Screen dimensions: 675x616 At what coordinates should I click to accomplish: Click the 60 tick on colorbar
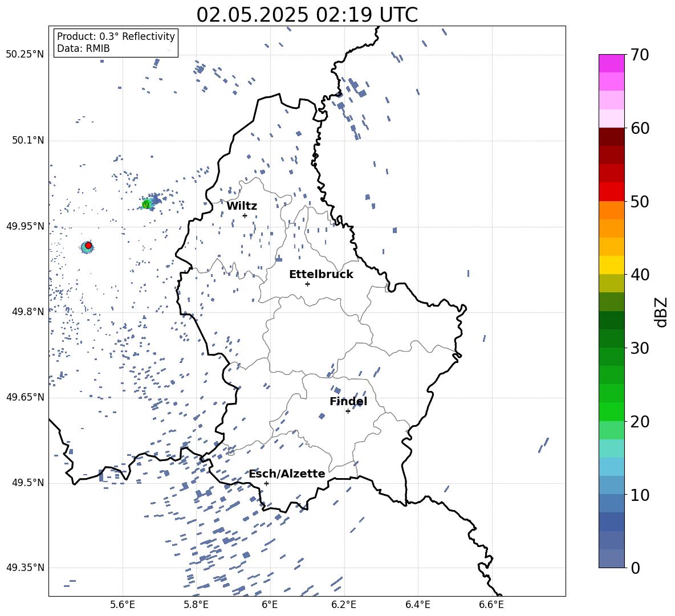pos(640,128)
